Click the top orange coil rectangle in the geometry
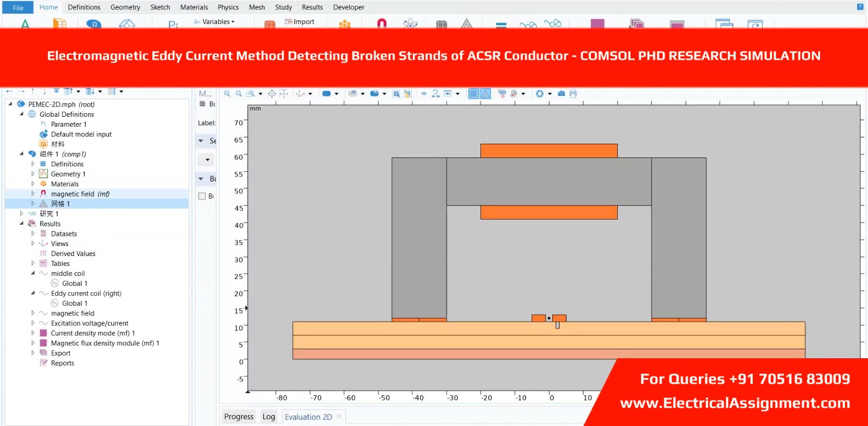868x426 pixels. tap(549, 151)
